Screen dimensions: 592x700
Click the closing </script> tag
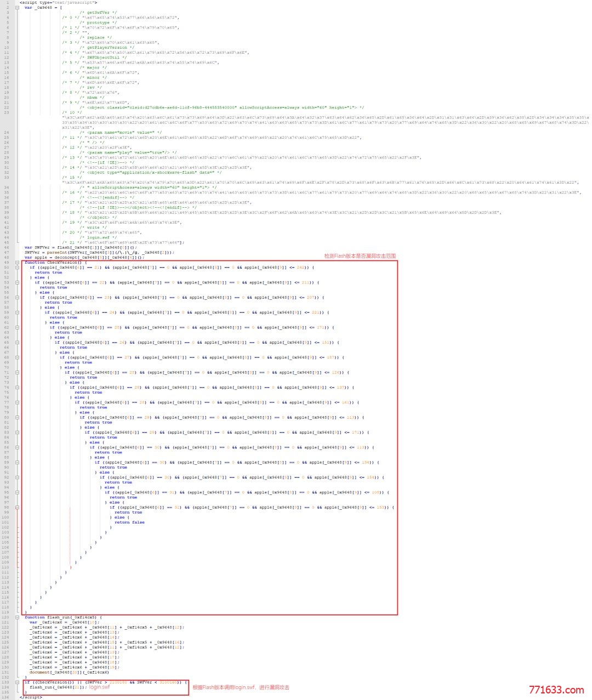(x=31, y=697)
